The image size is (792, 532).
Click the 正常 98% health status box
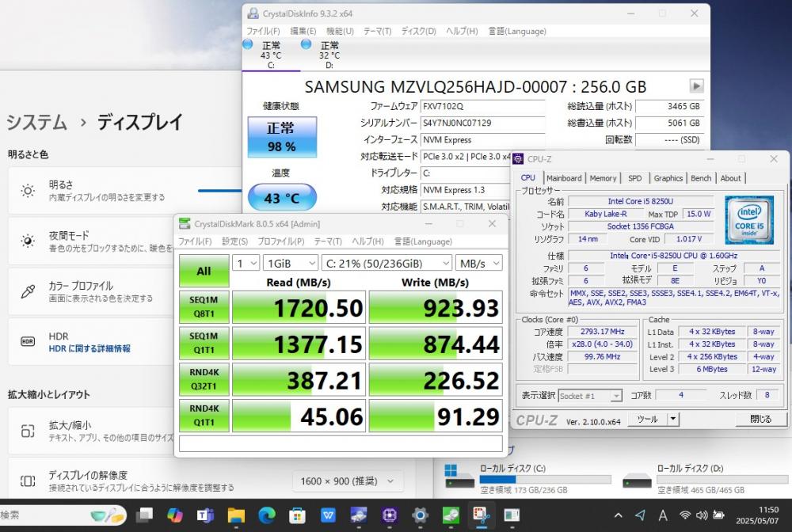[282, 137]
